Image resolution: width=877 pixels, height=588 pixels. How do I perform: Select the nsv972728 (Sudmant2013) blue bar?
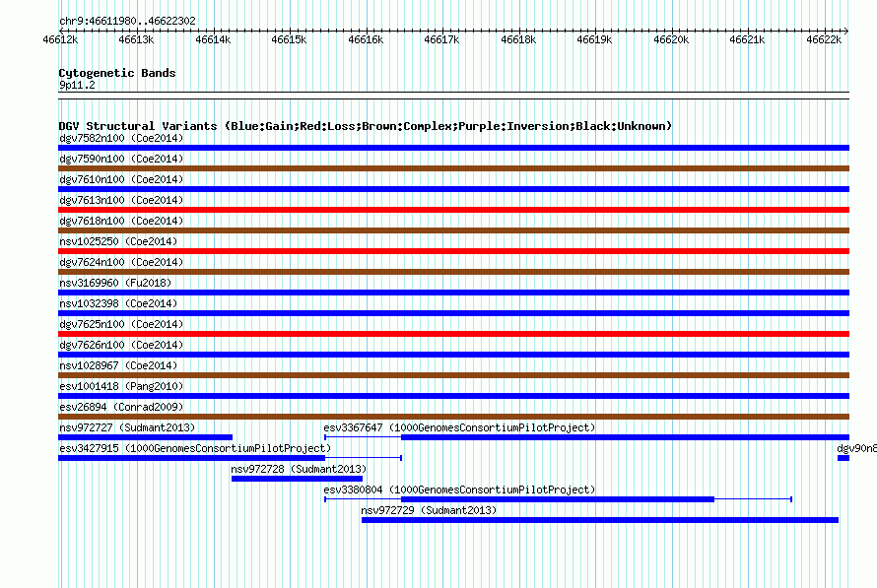click(297, 479)
